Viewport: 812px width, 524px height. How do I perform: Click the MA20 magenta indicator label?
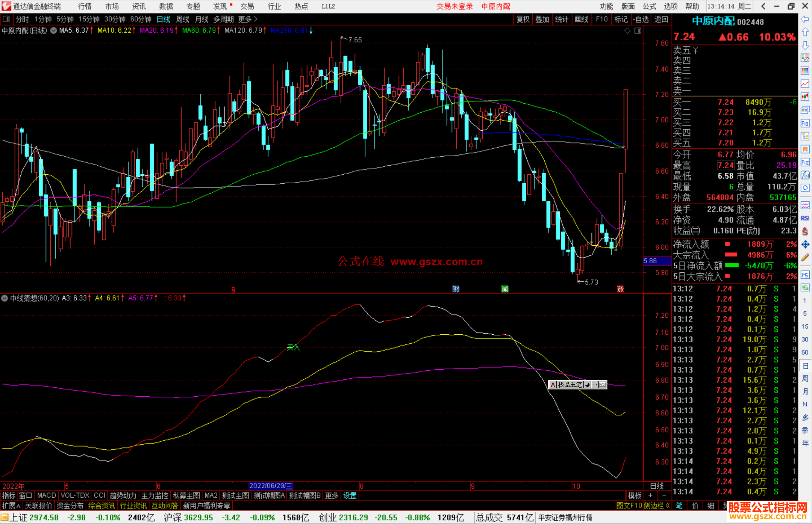click(x=156, y=30)
